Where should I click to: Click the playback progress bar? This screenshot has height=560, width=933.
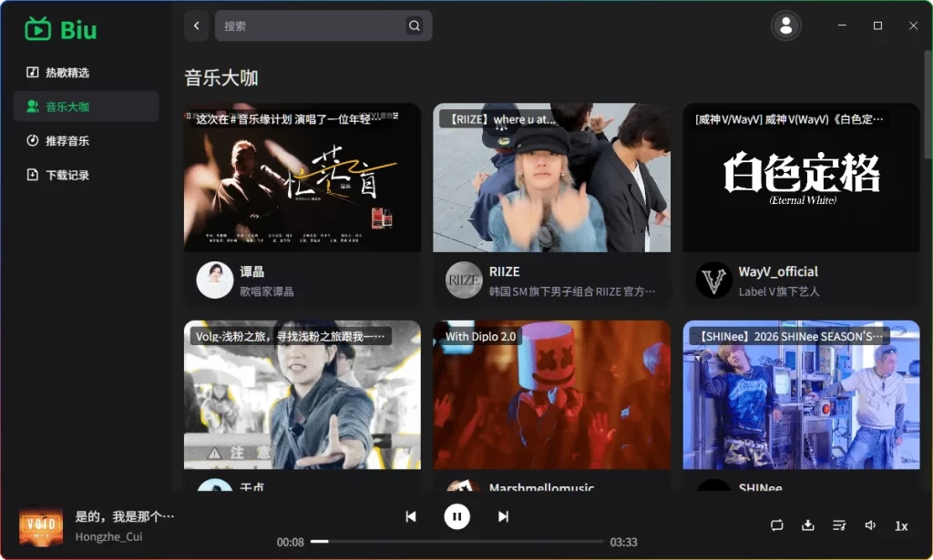coord(456,541)
